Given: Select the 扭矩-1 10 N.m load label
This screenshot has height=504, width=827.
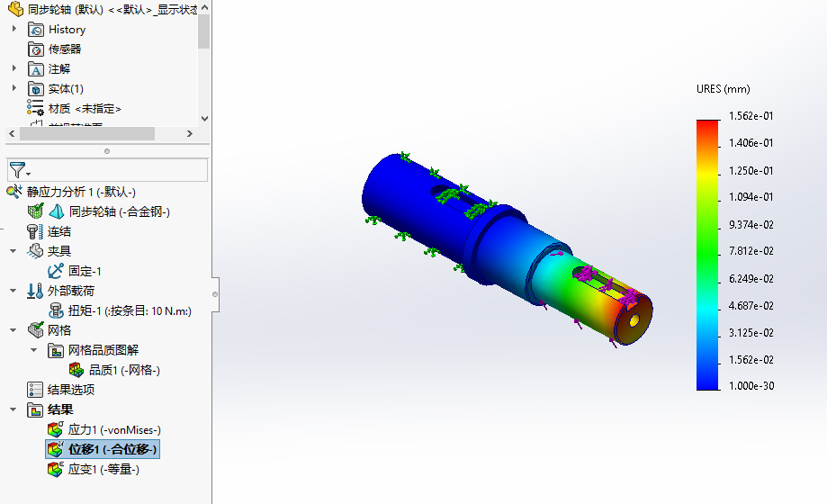Looking at the screenshot, I should [x=130, y=310].
